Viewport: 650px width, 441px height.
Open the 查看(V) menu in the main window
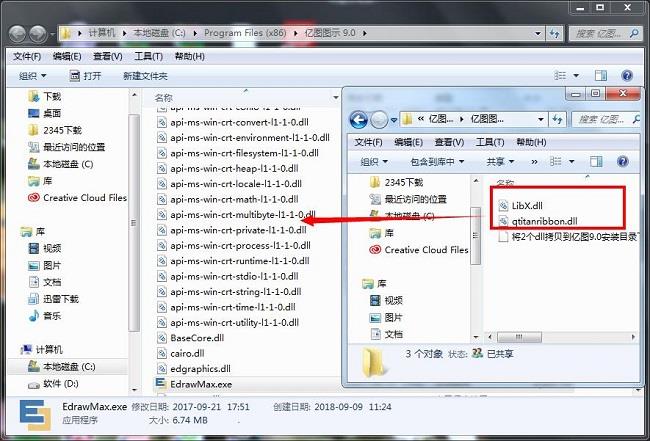click(x=107, y=56)
